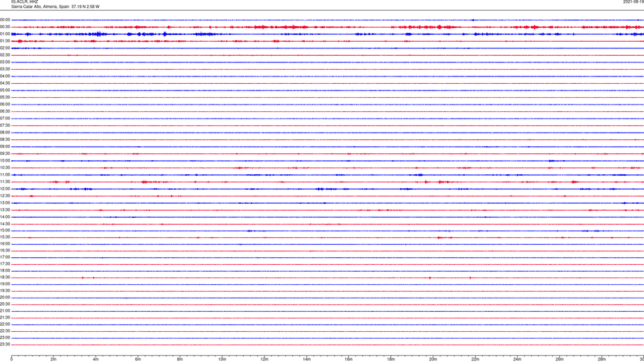
Task: Click the 01:00 time row label
Action: coord(5,34)
